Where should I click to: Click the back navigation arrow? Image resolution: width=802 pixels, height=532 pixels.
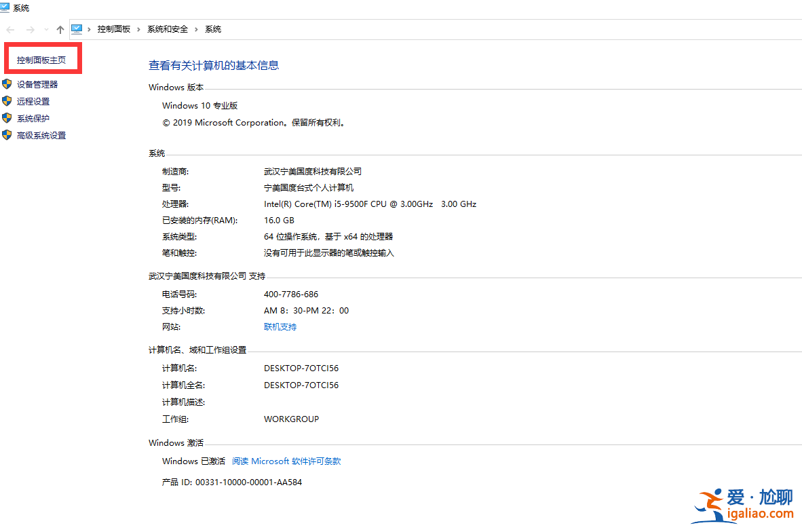9,28
